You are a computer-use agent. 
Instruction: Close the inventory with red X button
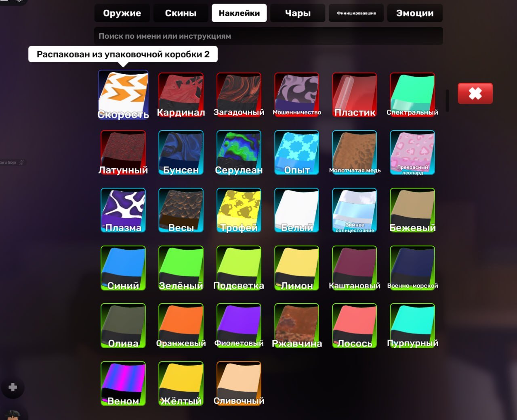point(475,94)
